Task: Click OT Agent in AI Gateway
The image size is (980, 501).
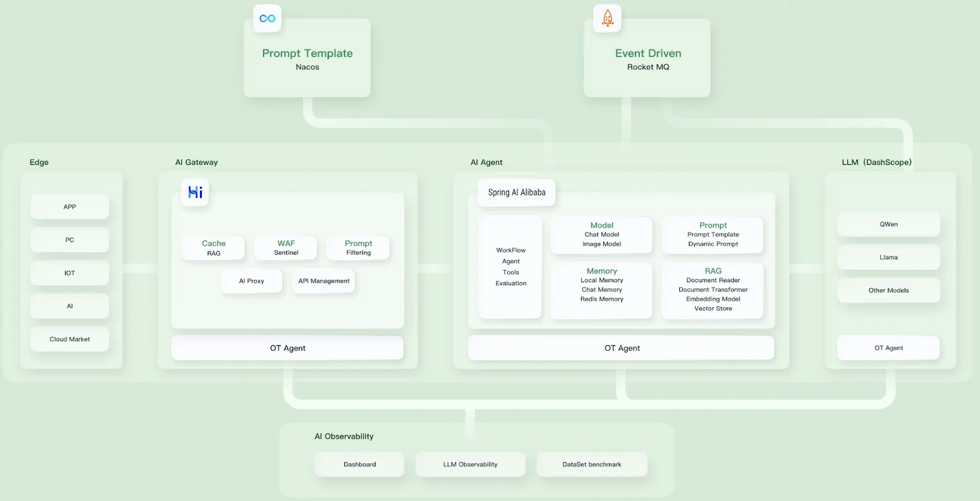Action: point(288,348)
